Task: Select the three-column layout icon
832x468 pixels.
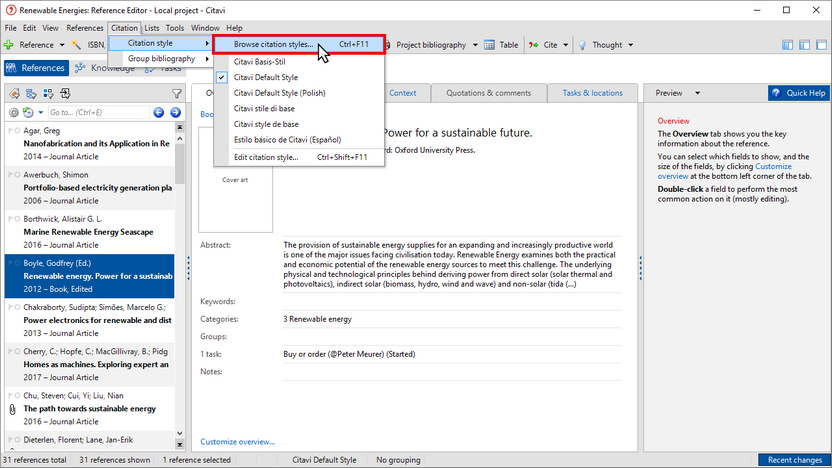Action: coord(787,45)
